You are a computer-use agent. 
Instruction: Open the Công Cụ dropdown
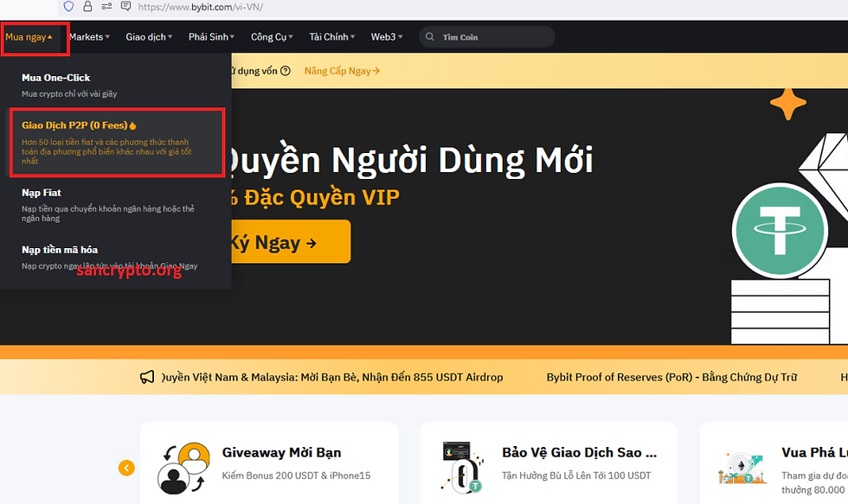click(272, 36)
